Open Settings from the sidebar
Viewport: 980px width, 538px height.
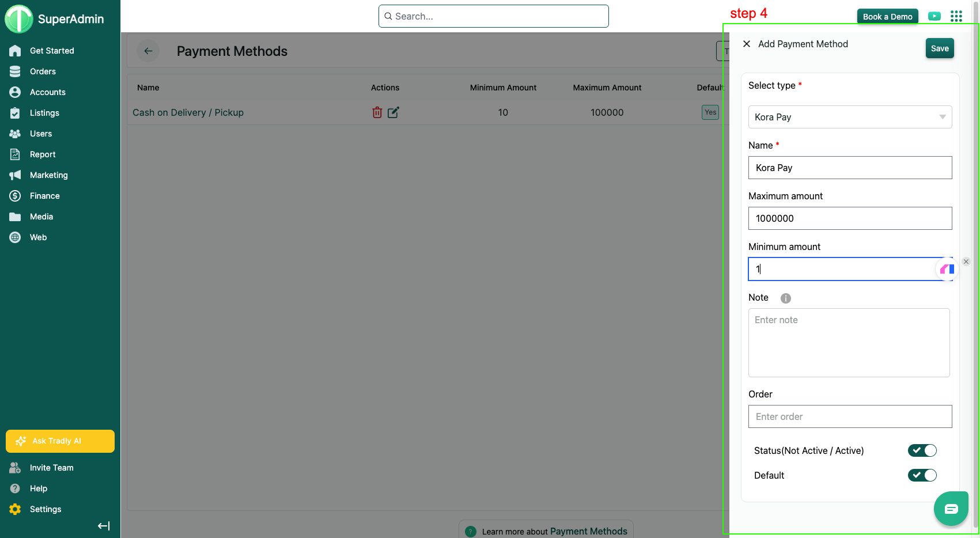coord(45,509)
